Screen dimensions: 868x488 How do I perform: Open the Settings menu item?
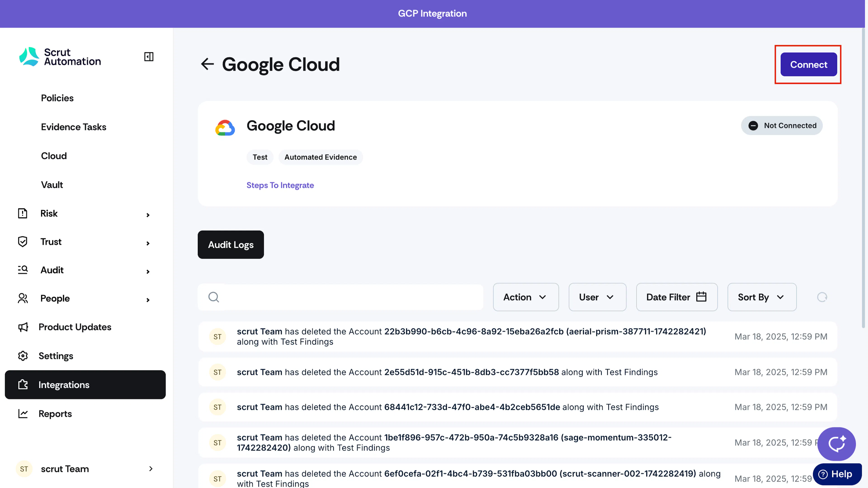[x=56, y=356]
